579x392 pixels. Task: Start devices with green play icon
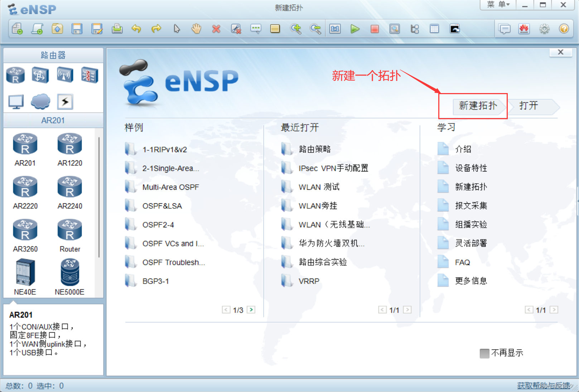pyautogui.click(x=355, y=29)
